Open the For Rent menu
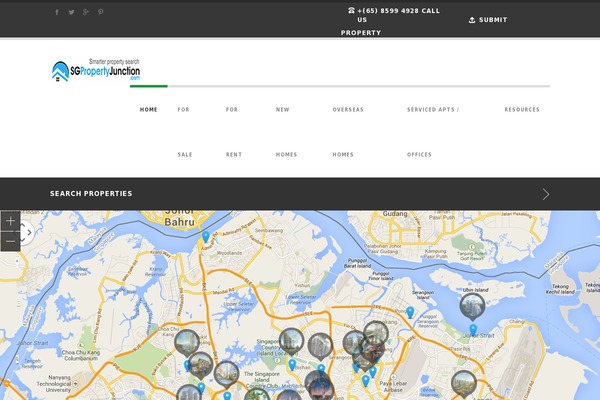 [x=233, y=132]
